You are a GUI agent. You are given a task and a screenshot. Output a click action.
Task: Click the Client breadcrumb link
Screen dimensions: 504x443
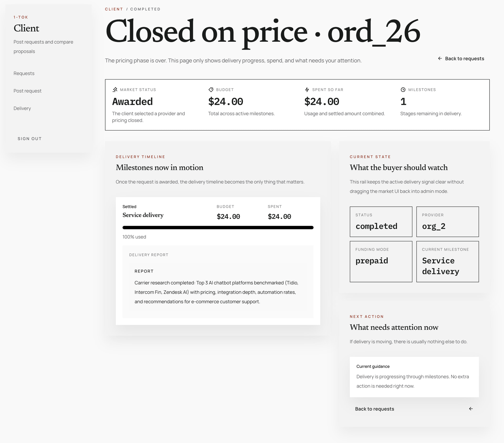click(x=114, y=9)
